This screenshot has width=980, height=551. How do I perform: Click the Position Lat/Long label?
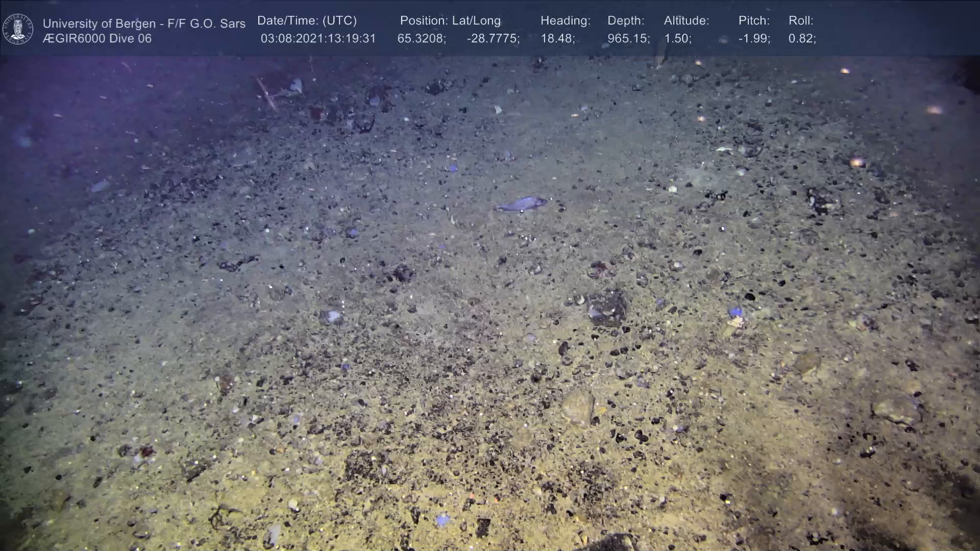click(x=450, y=21)
